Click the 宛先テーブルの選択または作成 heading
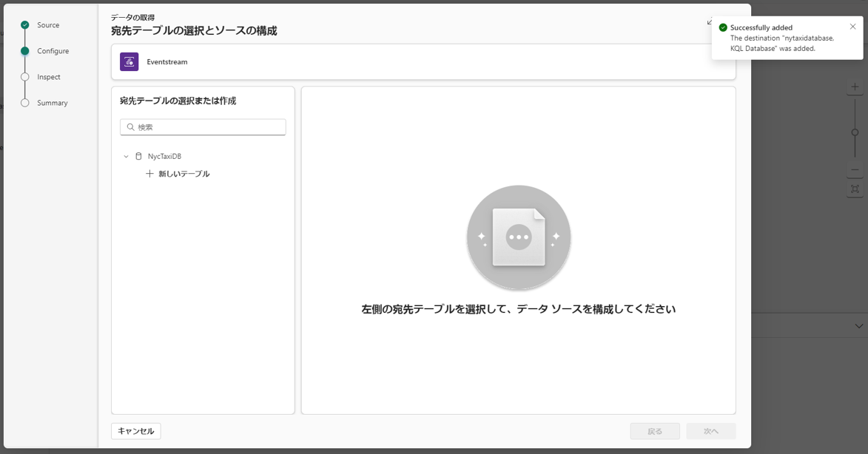 (178, 101)
